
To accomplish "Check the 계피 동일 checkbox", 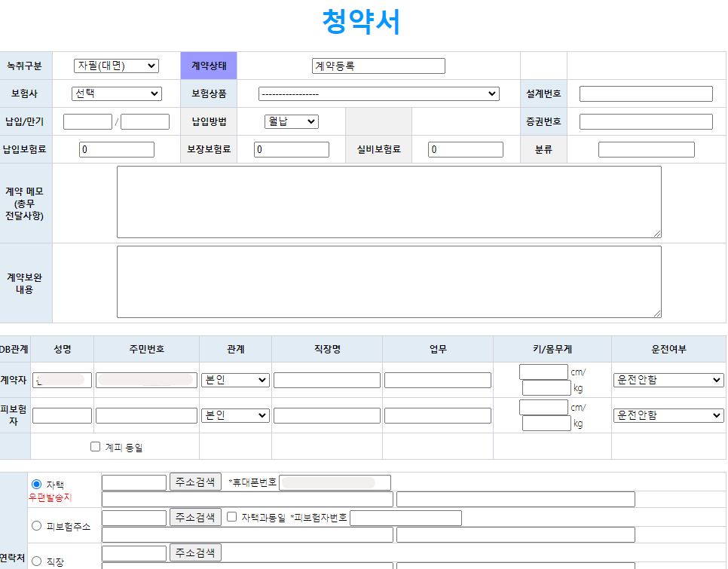I will (x=95, y=446).
